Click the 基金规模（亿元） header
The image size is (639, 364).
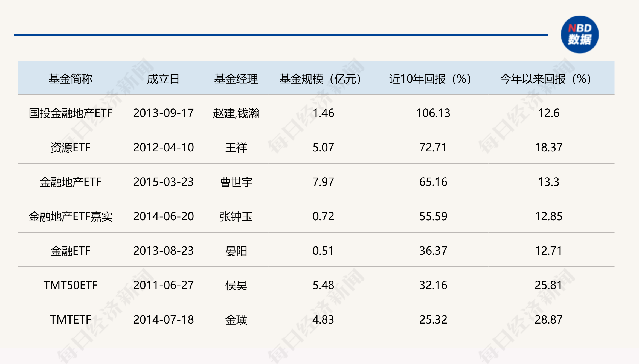click(320, 79)
